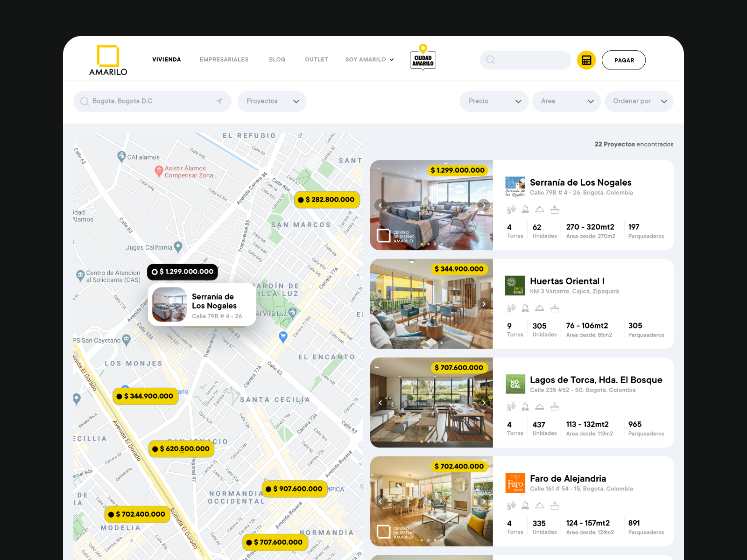Select the blue shopping cart map marker
747x560 pixels.
283,336
